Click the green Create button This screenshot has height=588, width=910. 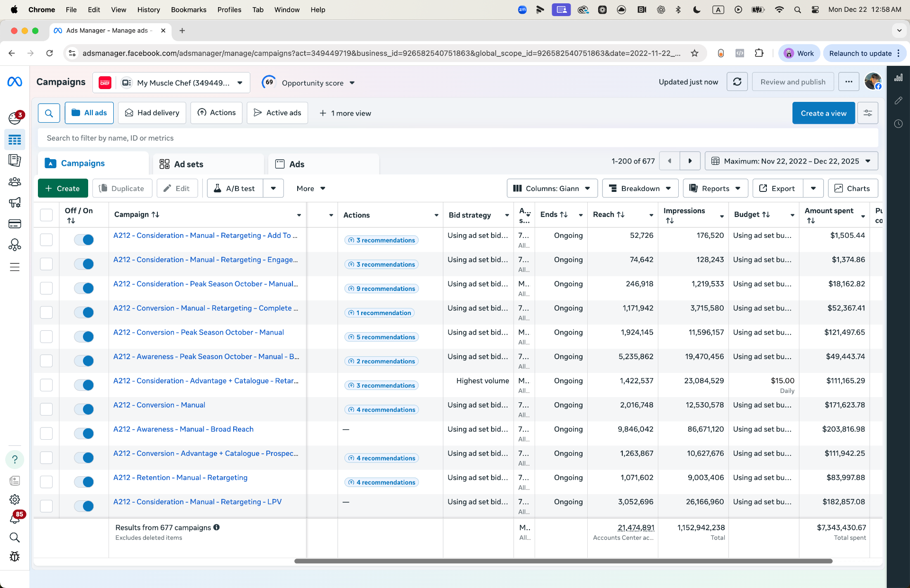click(x=63, y=189)
